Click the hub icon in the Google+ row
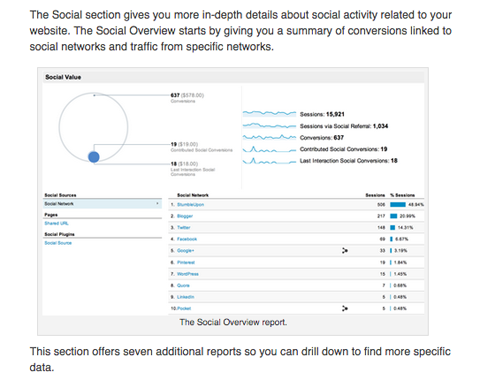 tap(345, 250)
